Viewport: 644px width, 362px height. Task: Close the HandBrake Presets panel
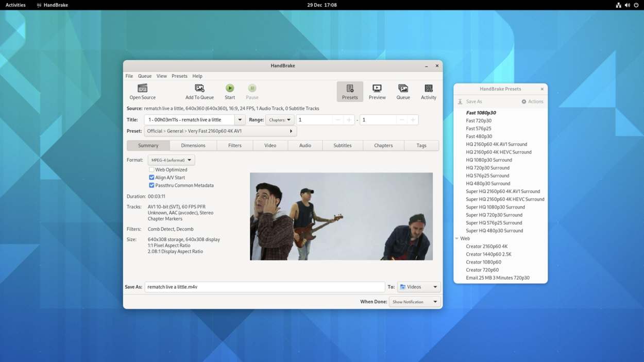click(x=542, y=89)
